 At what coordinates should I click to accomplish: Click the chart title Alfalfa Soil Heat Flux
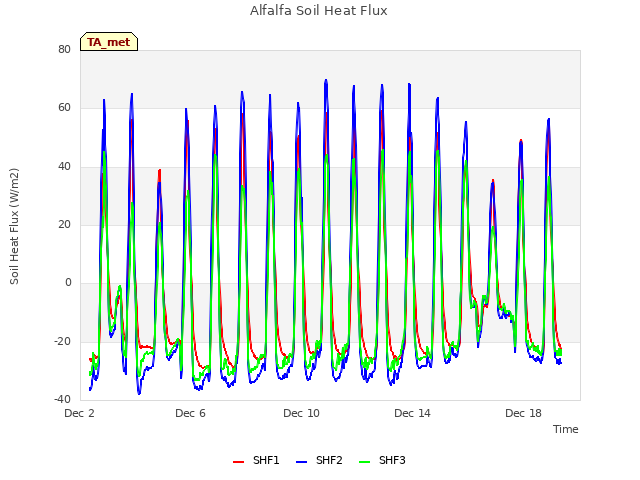point(318,11)
